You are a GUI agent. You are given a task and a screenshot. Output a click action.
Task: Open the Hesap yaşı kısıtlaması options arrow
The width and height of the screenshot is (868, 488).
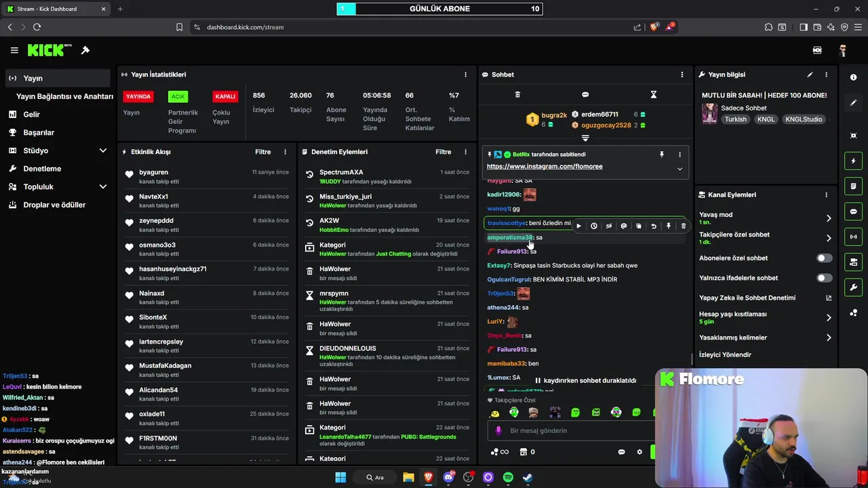coord(829,317)
